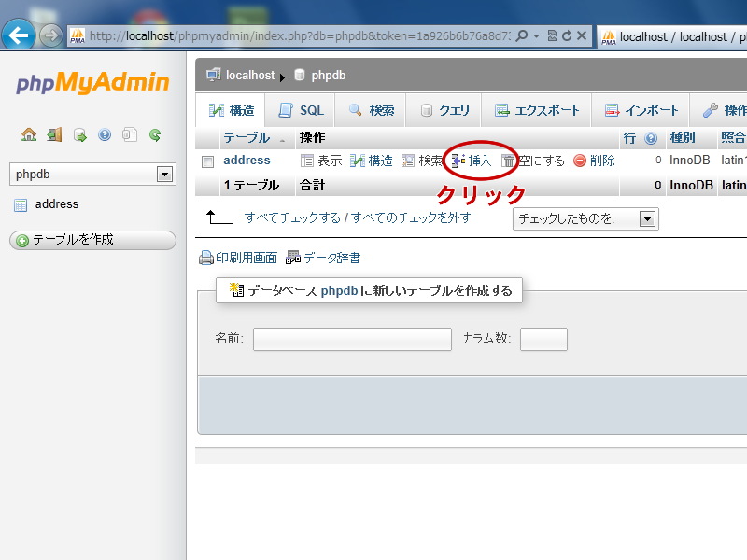Click すべてのチェックを外す to uncheck all

pos(411,217)
